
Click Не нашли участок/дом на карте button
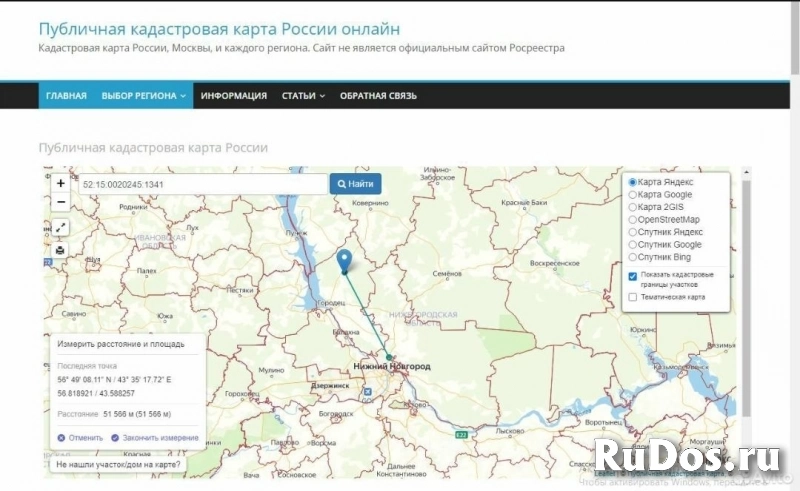pyautogui.click(x=118, y=464)
